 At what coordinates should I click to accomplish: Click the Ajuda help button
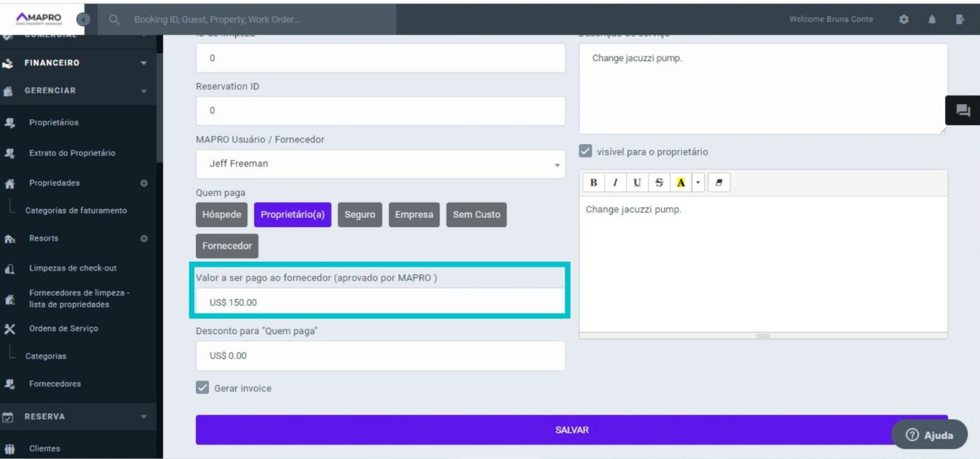click(x=929, y=435)
